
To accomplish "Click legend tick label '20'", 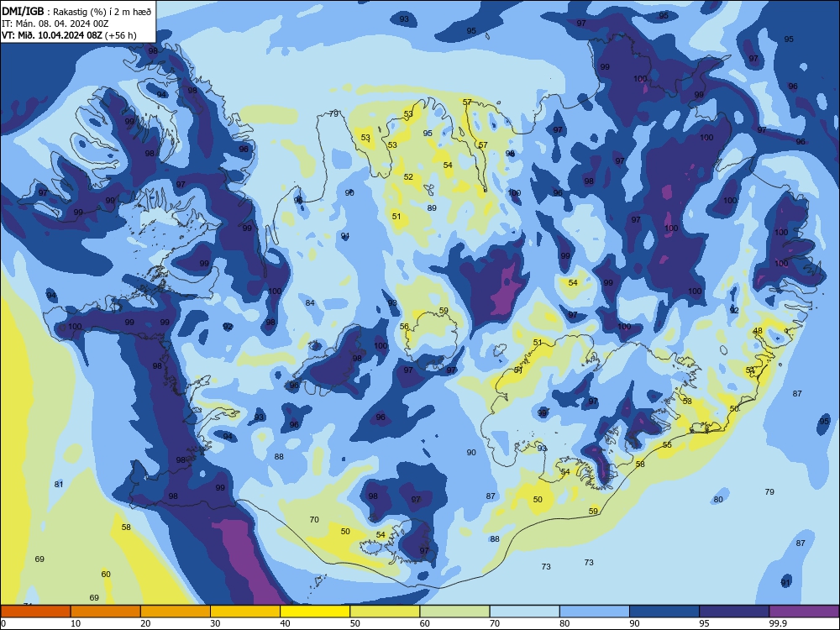I will [x=145, y=623].
